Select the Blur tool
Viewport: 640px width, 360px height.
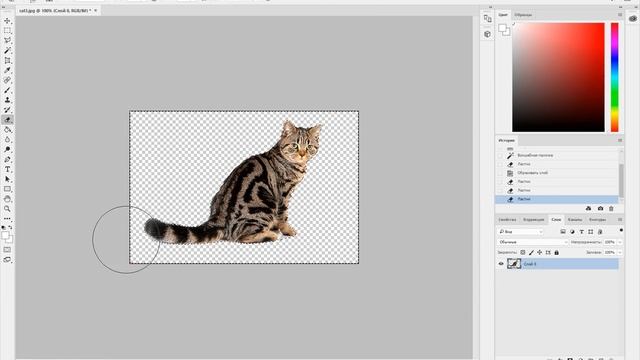coord(7,140)
